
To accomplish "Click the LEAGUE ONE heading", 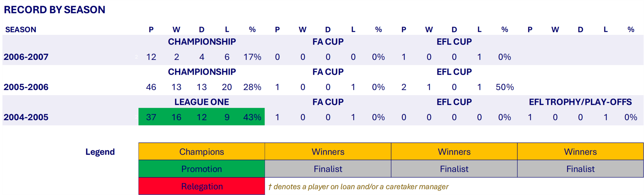I will click(201, 102).
